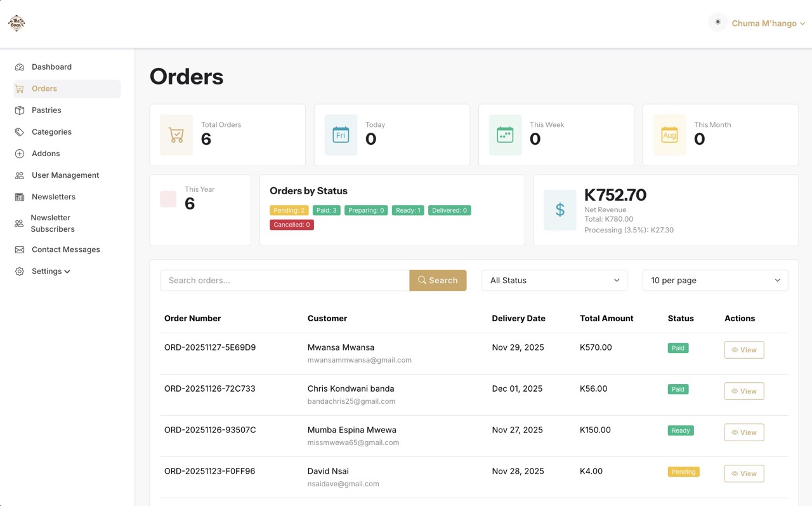Open User Management from sidebar
812x506 pixels.
point(65,175)
